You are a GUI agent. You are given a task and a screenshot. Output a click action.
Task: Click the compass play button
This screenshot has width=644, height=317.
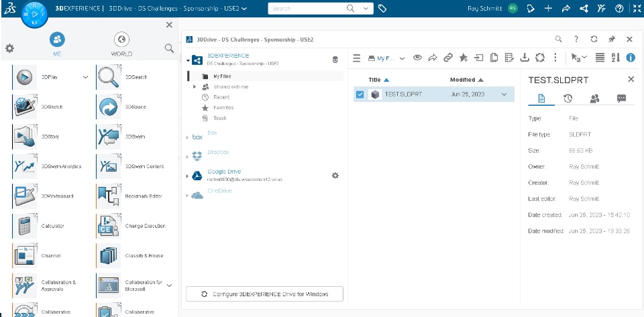tap(34, 14)
